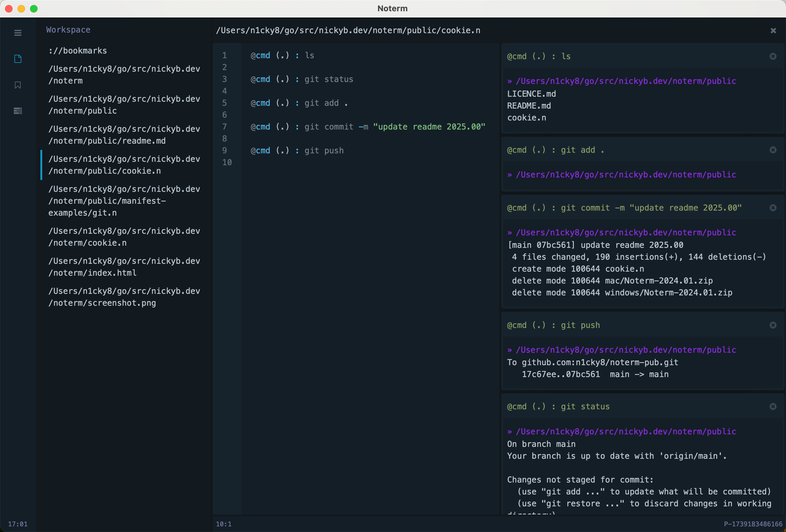
Task: Open the noterm/public folder entry
Action: pos(124,105)
